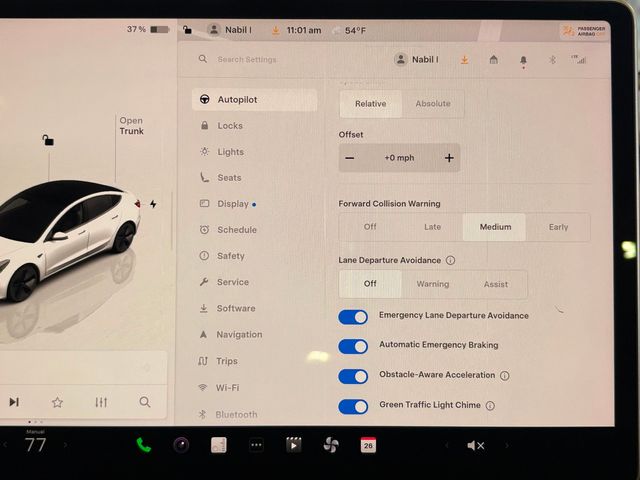
Task: Open climate fan control in the dock
Action: point(331,445)
